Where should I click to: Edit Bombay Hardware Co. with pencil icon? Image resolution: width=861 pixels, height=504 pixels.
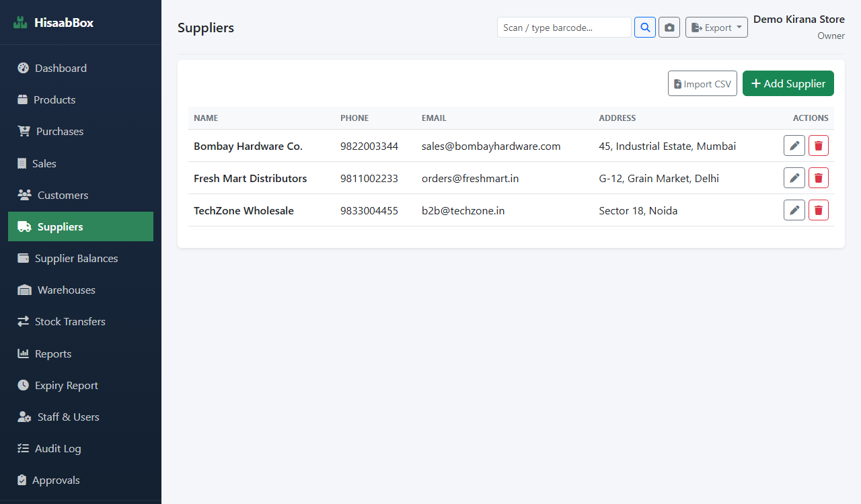coord(794,146)
